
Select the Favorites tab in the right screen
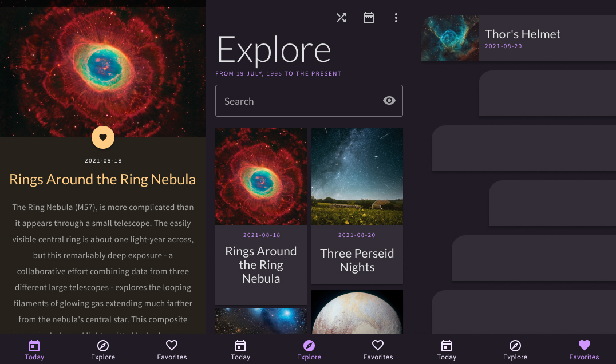584,350
